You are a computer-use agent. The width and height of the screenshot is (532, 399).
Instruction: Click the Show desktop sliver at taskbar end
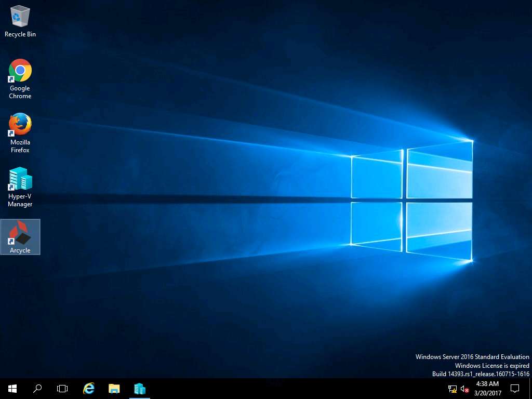coord(530,389)
